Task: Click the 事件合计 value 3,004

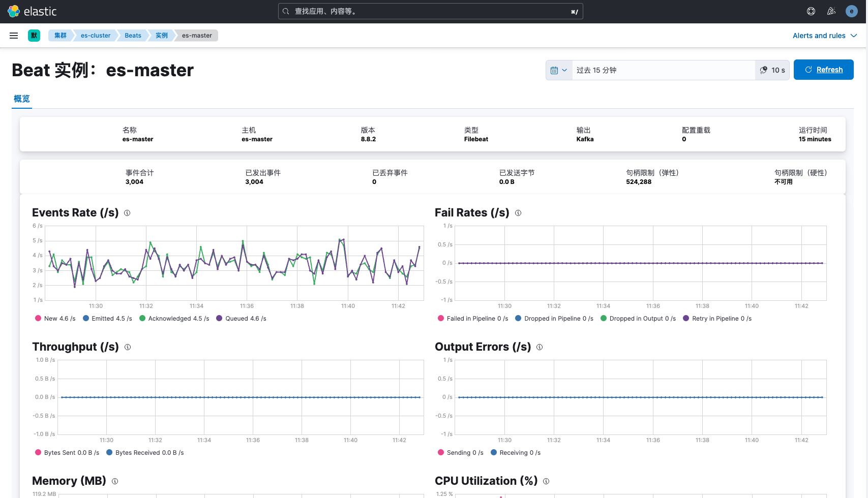Action: coord(134,182)
